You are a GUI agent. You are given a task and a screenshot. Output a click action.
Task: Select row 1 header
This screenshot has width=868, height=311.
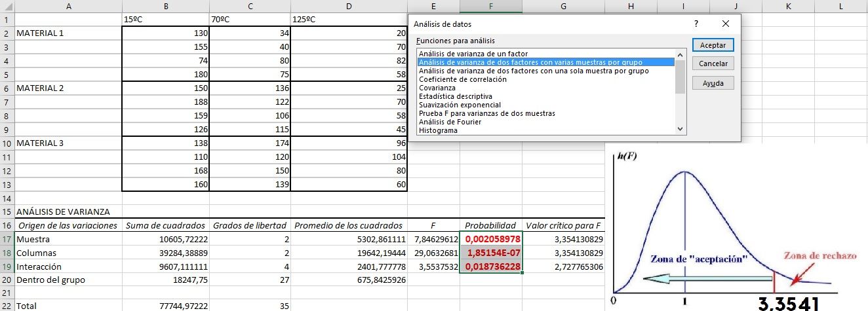pos(7,19)
